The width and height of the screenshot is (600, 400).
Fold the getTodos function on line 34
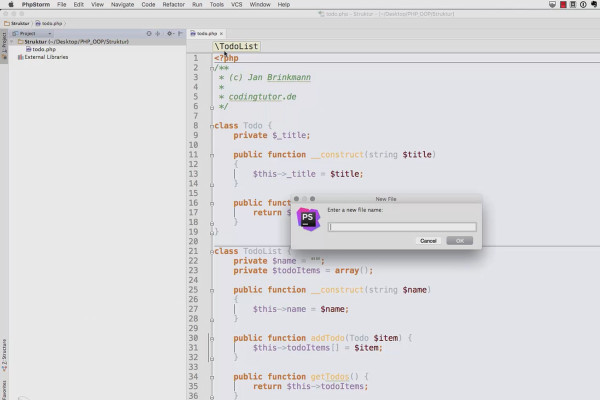pyautogui.click(x=212, y=377)
